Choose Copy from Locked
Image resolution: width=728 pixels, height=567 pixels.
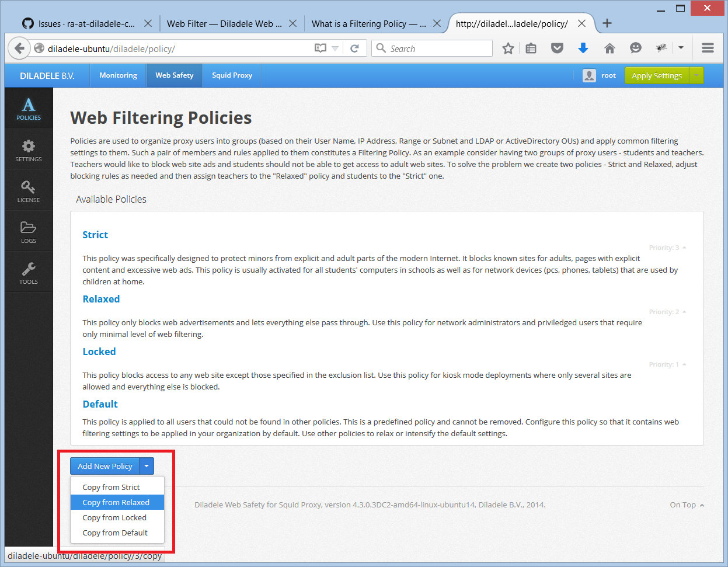click(117, 517)
